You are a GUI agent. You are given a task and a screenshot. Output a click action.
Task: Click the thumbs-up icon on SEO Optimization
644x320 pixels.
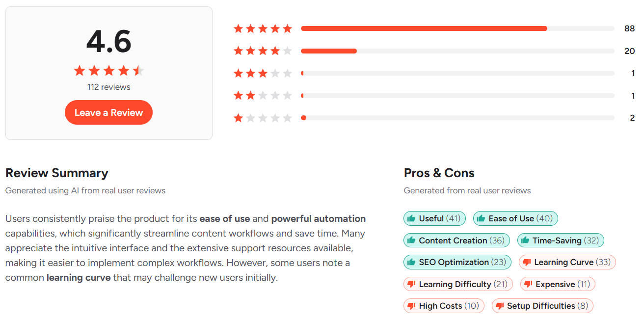point(412,262)
